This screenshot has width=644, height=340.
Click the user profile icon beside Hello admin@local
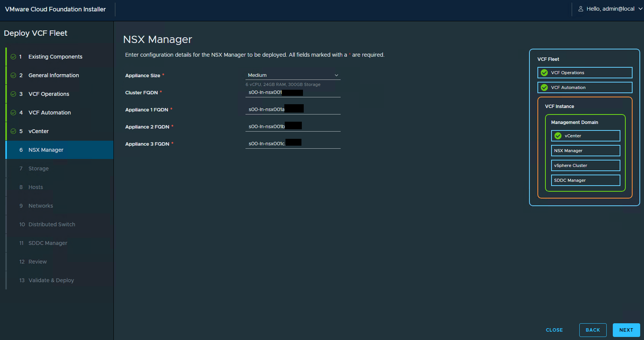(581, 9)
